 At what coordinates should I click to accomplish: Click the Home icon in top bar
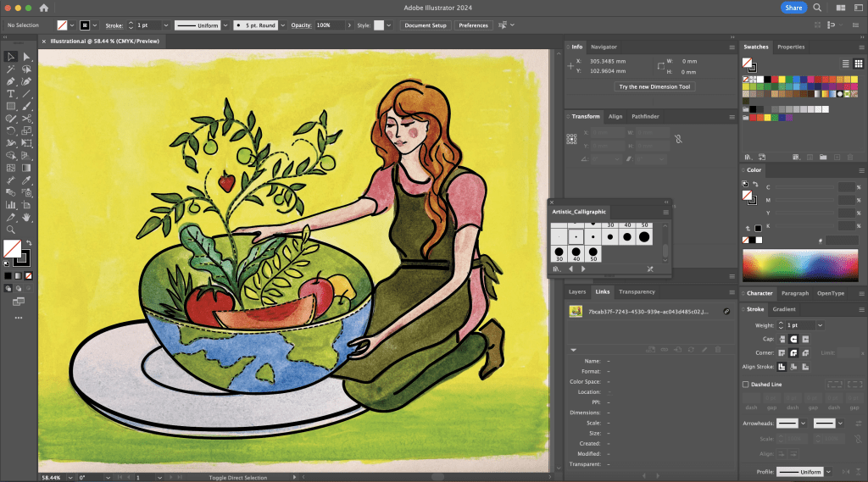click(x=43, y=8)
